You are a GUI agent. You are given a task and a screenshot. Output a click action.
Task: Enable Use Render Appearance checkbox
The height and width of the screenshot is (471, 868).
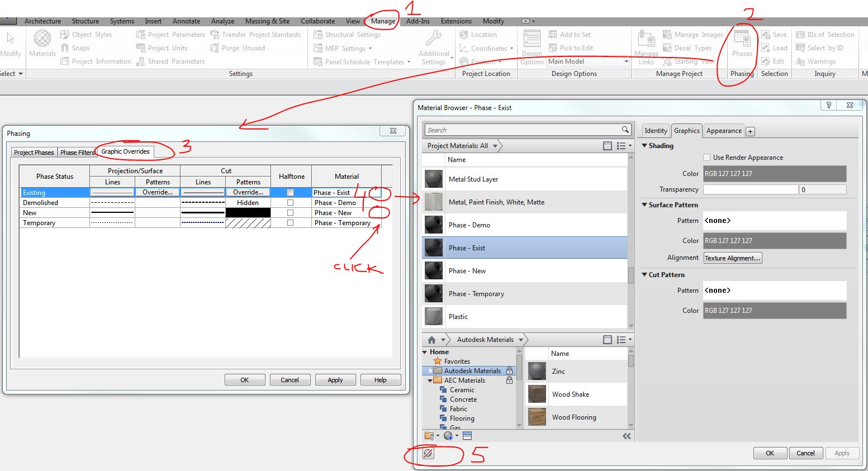point(707,158)
